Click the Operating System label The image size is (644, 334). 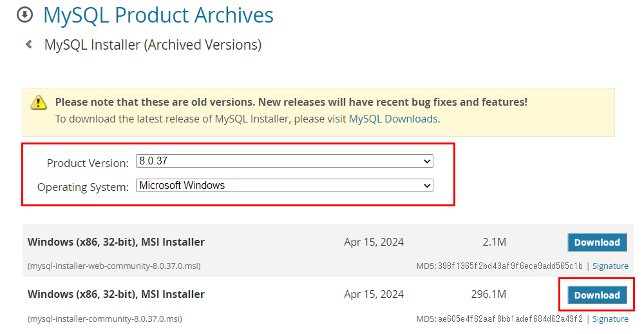pyautogui.click(x=83, y=187)
